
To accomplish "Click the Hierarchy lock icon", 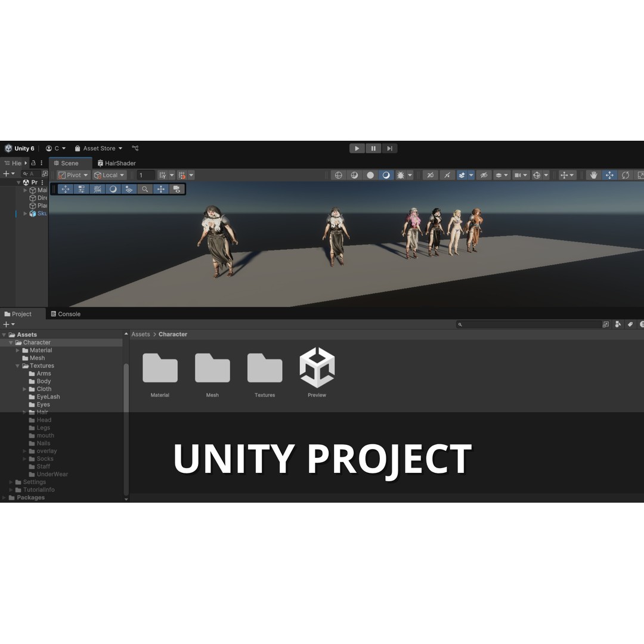I will click(33, 163).
